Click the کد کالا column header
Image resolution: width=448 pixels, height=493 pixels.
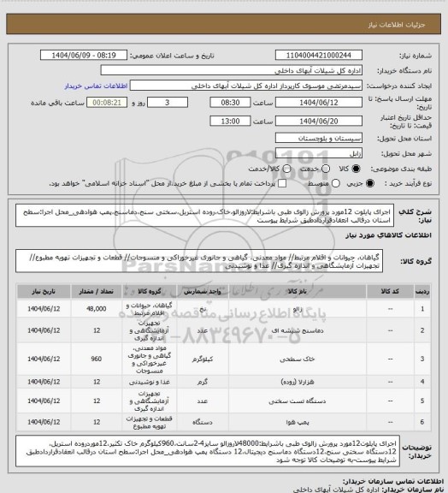click(x=390, y=292)
